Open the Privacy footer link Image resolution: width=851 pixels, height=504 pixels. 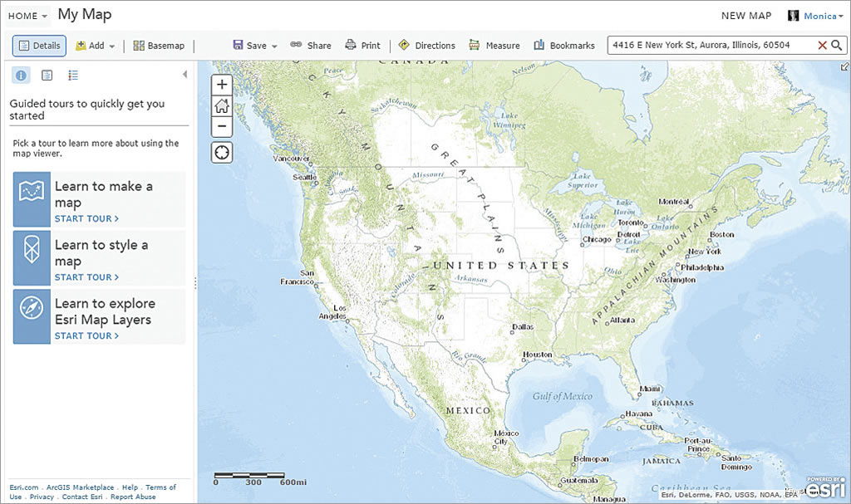pyautogui.click(x=42, y=497)
